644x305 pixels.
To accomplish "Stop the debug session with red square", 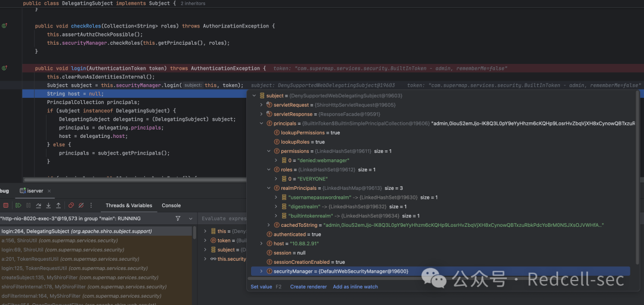I will [6, 205].
